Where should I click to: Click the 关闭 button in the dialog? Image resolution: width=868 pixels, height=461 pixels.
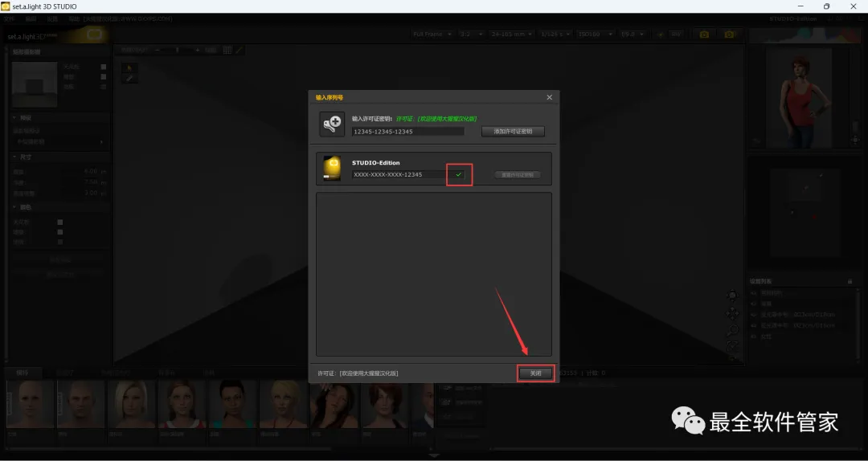coord(535,373)
